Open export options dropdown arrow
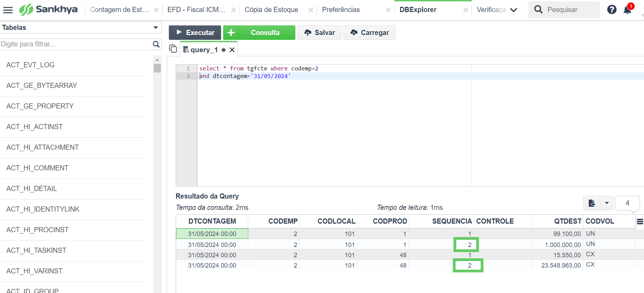Image resolution: width=644 pixels, height=293 pixels. 607,203
